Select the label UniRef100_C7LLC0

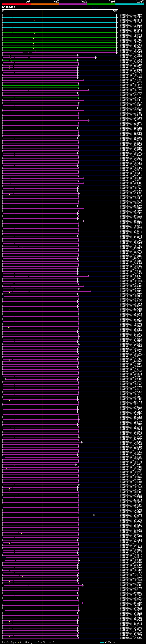tap(131, 319)
